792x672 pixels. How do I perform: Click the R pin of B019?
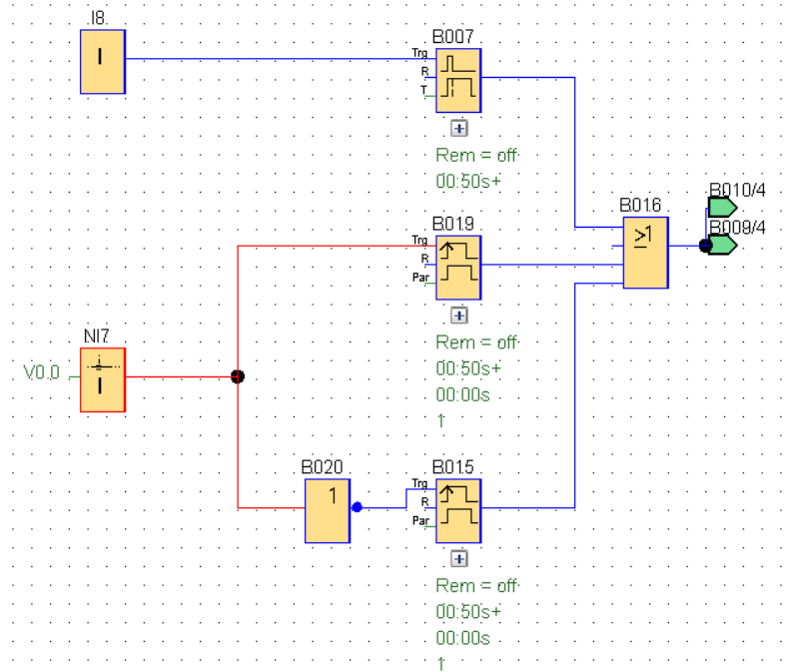pos(424,259)
